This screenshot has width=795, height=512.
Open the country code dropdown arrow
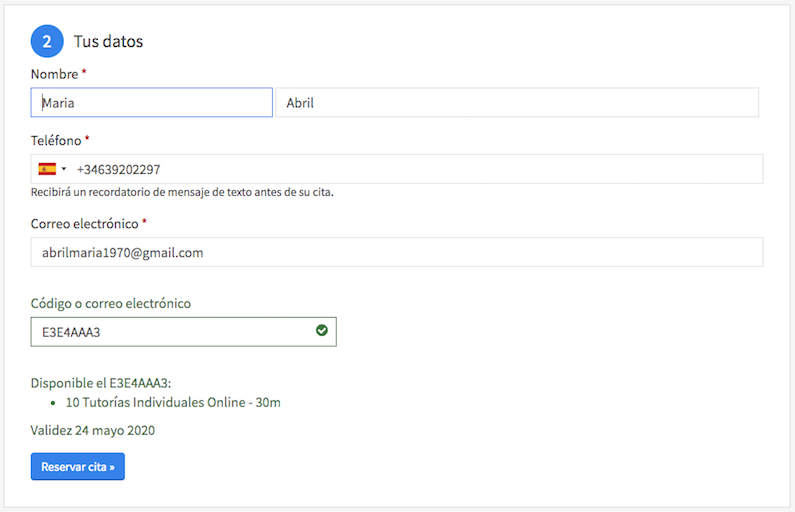(64, 169)
